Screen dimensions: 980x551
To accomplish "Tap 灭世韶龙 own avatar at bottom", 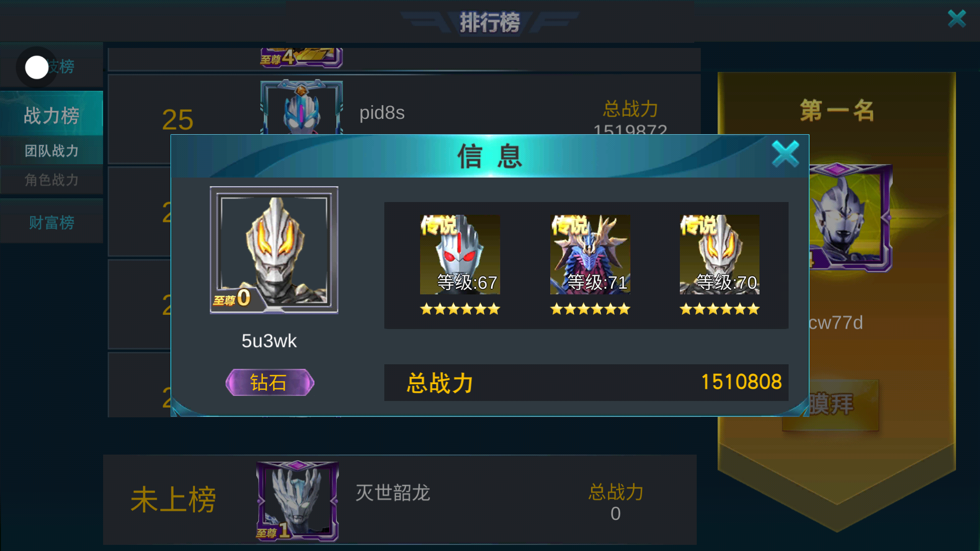I will click(297, 501).
